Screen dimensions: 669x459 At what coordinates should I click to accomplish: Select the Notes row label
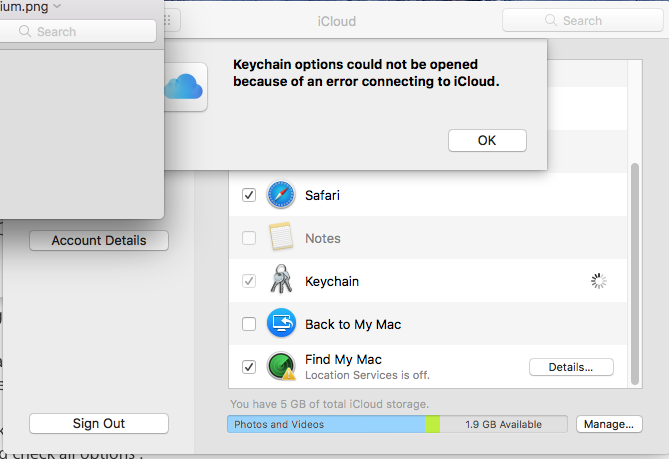pyautogui.click(x=323, y=238)
